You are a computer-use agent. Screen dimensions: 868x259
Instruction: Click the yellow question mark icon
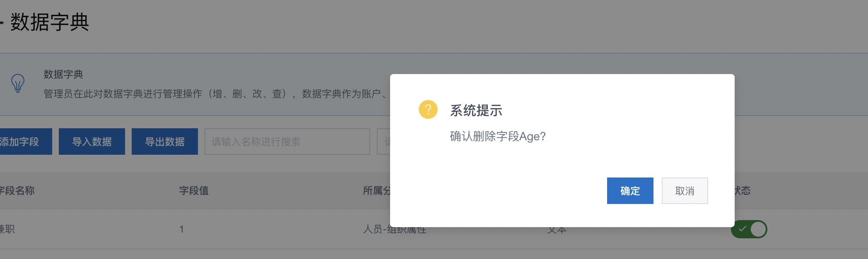pyautogui.click(x=428, y=110)
